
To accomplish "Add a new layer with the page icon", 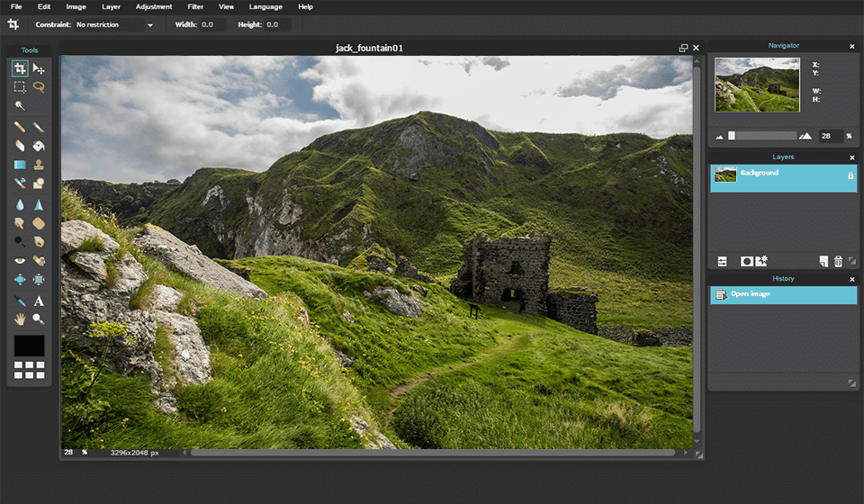I will (823, 261).
